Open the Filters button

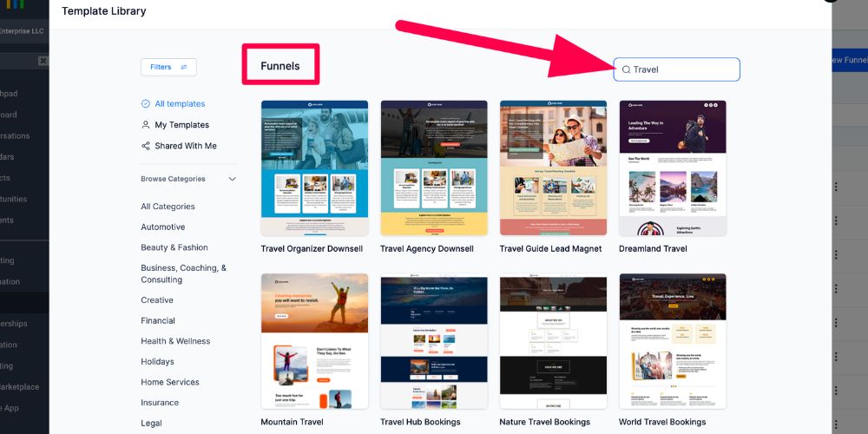pos(168,67)
